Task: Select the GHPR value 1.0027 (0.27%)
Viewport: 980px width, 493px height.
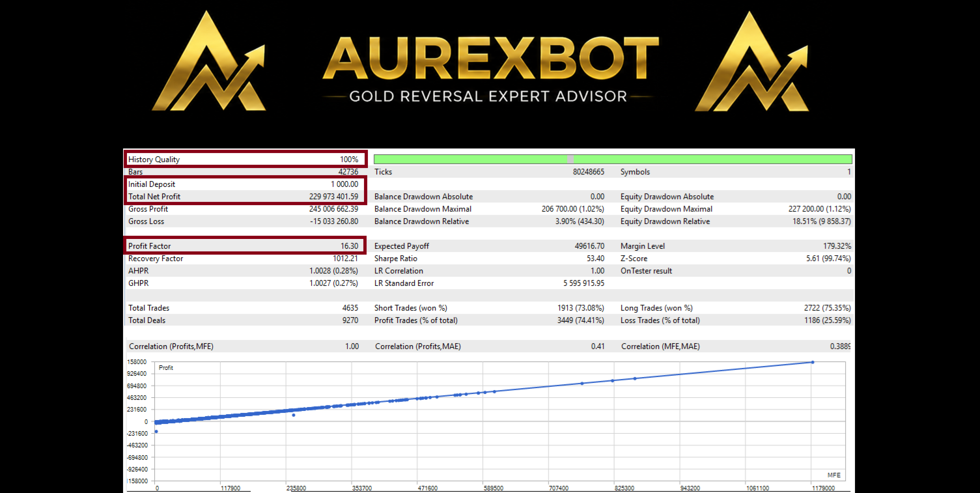Action: 334,283
